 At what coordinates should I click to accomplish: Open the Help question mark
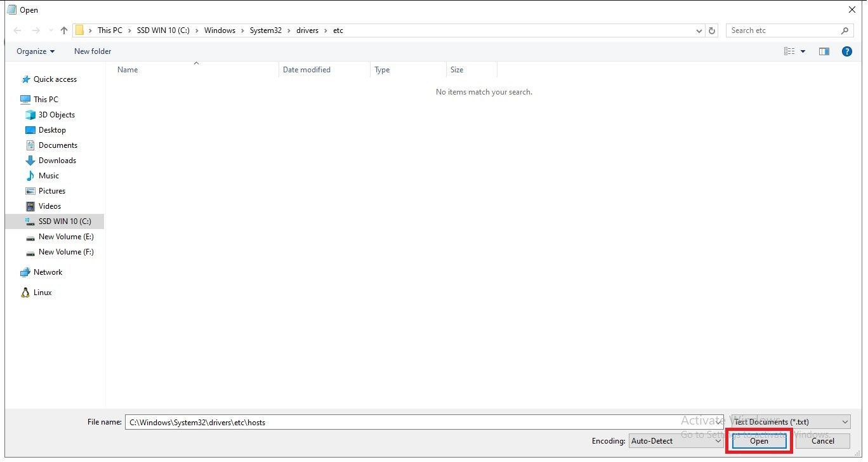point(847,51)
